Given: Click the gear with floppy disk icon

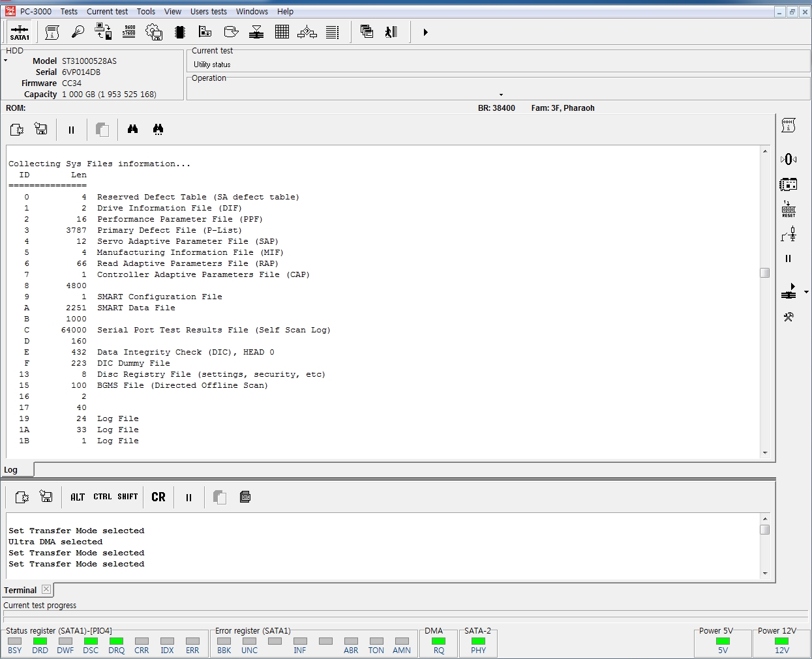Looking at the screenshot, I should [x=154, y=32].
